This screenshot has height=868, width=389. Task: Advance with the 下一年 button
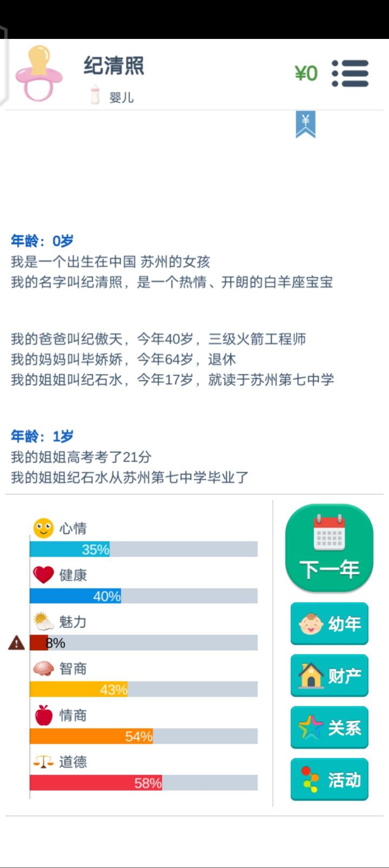(x=329, y=548)
